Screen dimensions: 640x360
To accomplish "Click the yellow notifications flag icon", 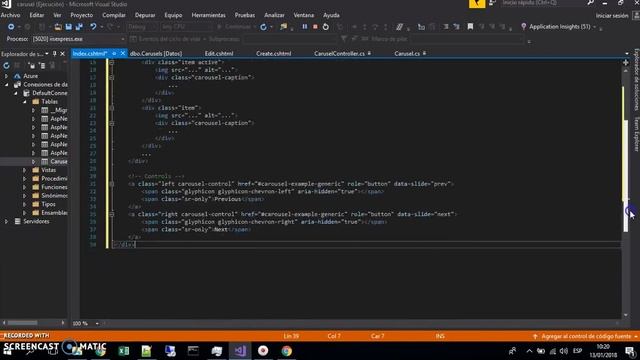I will [477, 4].
